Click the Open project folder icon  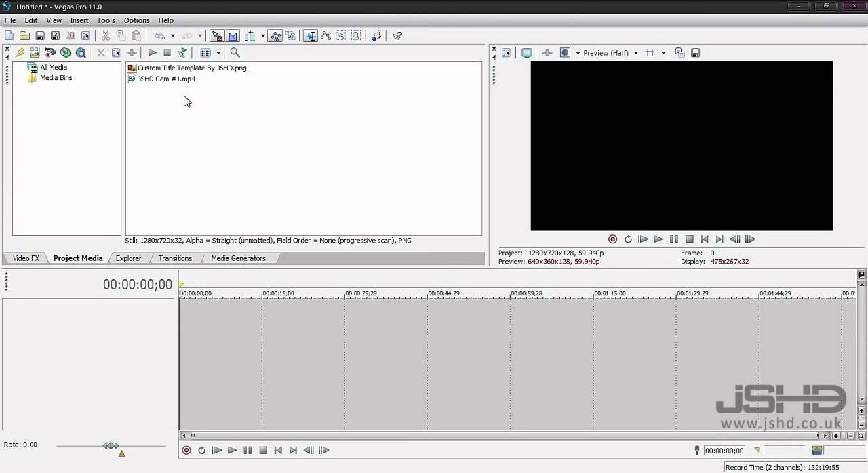click(x=24, y=36)
